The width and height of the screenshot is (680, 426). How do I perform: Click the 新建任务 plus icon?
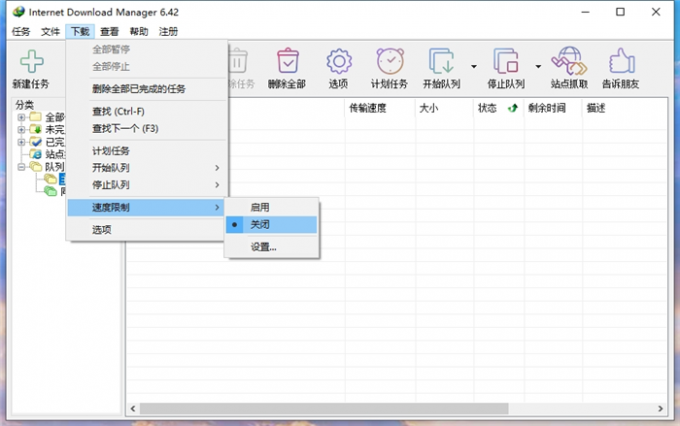click(x=32, y=62)
